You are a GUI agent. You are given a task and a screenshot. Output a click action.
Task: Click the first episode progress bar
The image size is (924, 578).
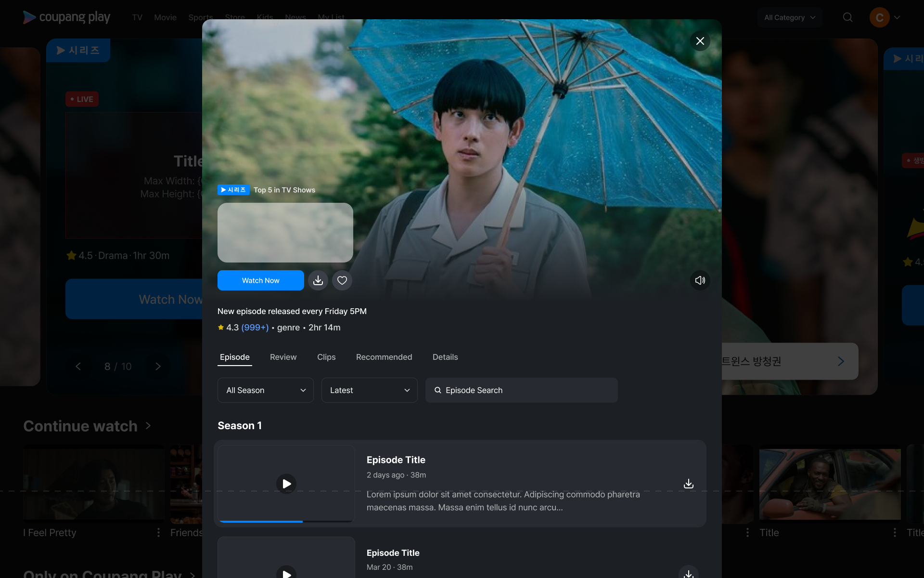[x=286, y=521]
